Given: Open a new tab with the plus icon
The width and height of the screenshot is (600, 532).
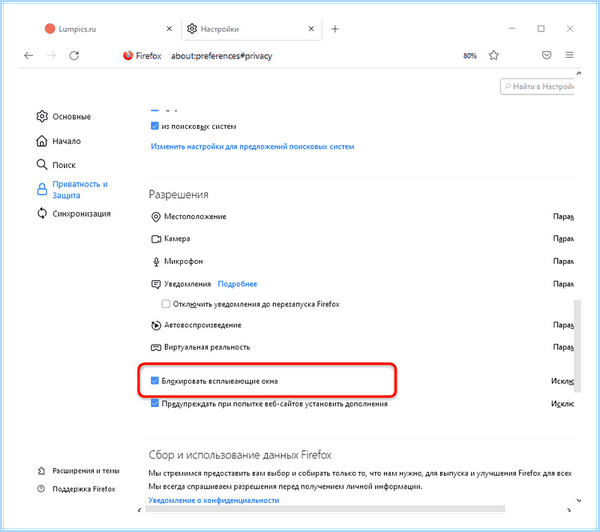Looking at the screenshot, I should 335,29.
